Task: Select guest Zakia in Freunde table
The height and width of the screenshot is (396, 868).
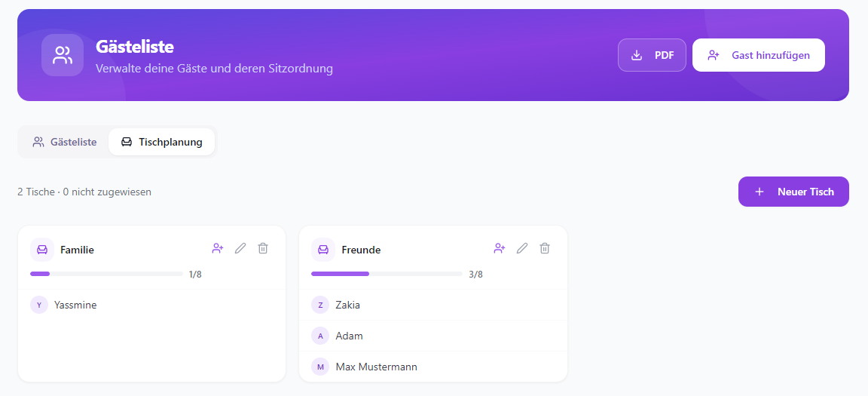Action: click(x=433, y=305)
